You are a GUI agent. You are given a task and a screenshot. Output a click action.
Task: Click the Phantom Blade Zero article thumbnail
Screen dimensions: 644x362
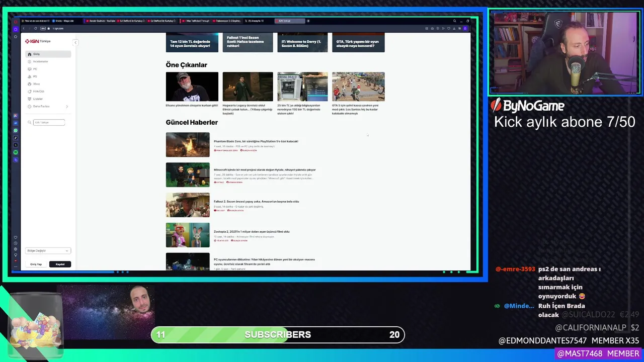coord(188,145)
